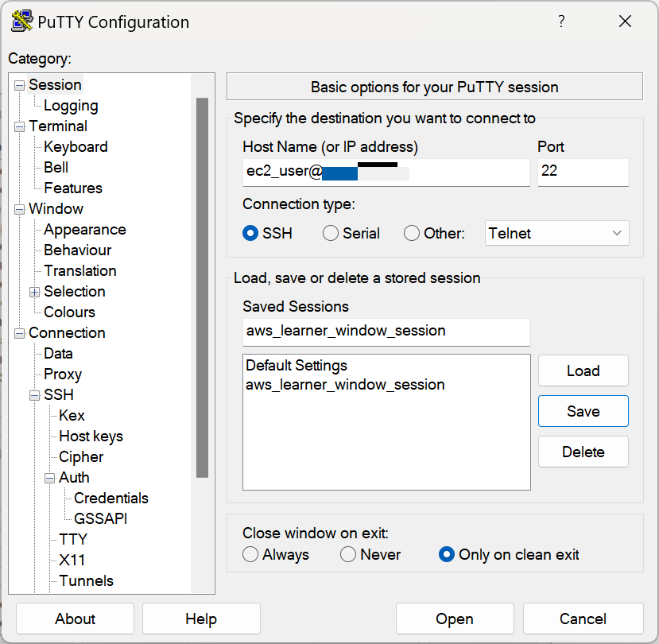Click the Saved Sessions name field
Viewport: 659px width, 644px height.
tap(386, 332)
